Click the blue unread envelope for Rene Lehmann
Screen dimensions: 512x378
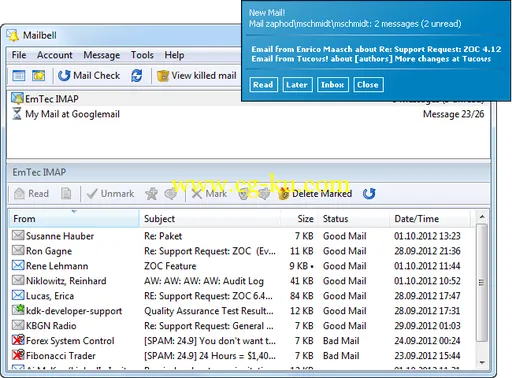pyautogui.click(x=18, y=265)
